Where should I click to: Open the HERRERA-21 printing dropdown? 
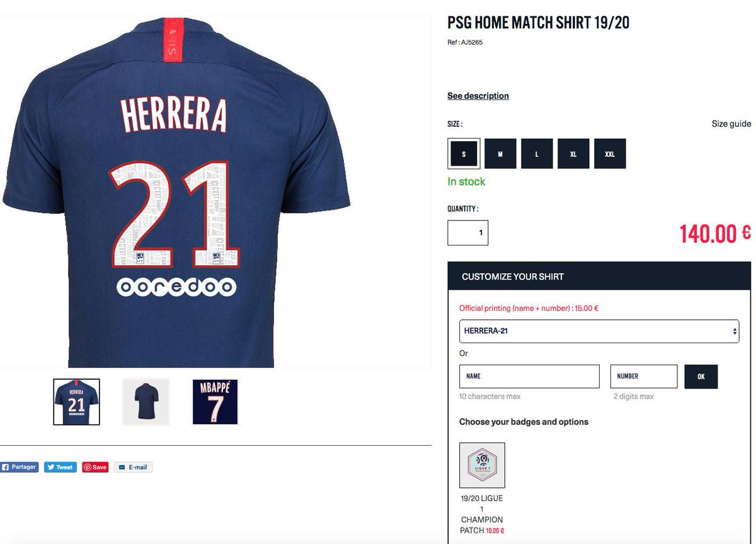tap(599, 331)
